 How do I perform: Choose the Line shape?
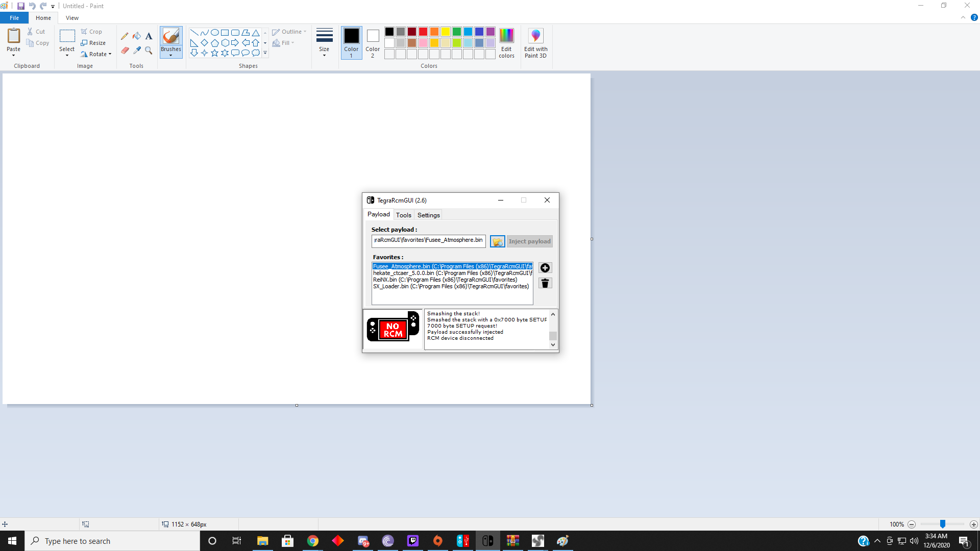(x=194, y=33)
